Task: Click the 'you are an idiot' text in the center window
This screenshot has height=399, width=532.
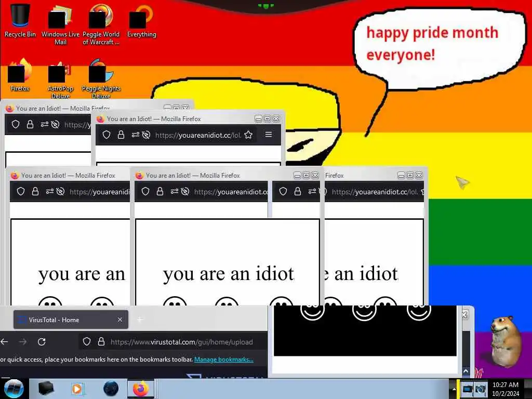Action: tap(229, 274)
